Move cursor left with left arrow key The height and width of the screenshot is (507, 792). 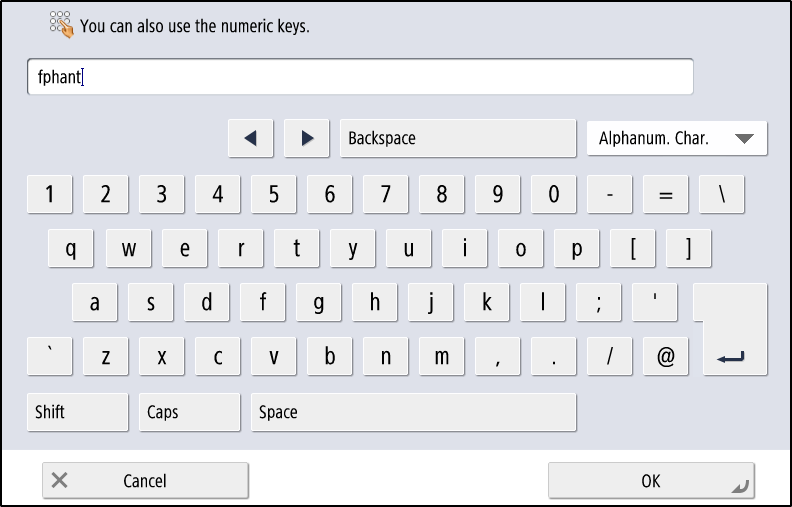251,138
